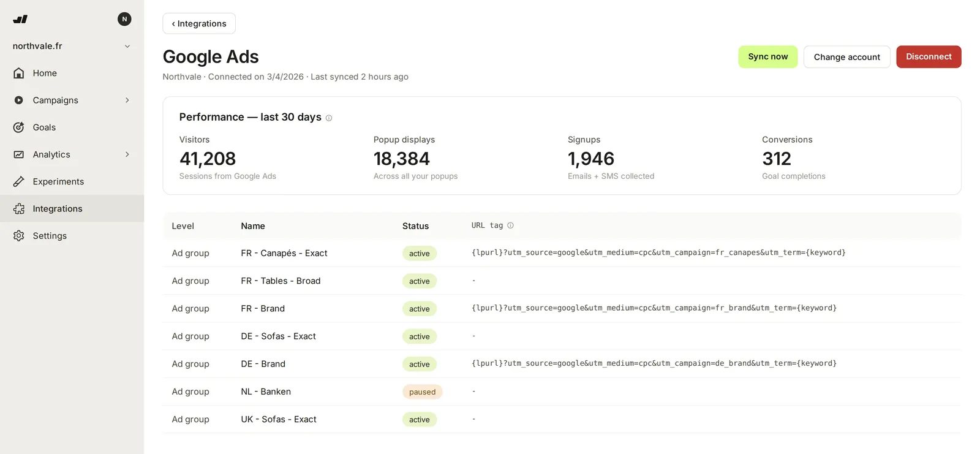The image size is (980, 454).
Task: Select the FR - Tables - Broad row name
Action: coord(281,281)
